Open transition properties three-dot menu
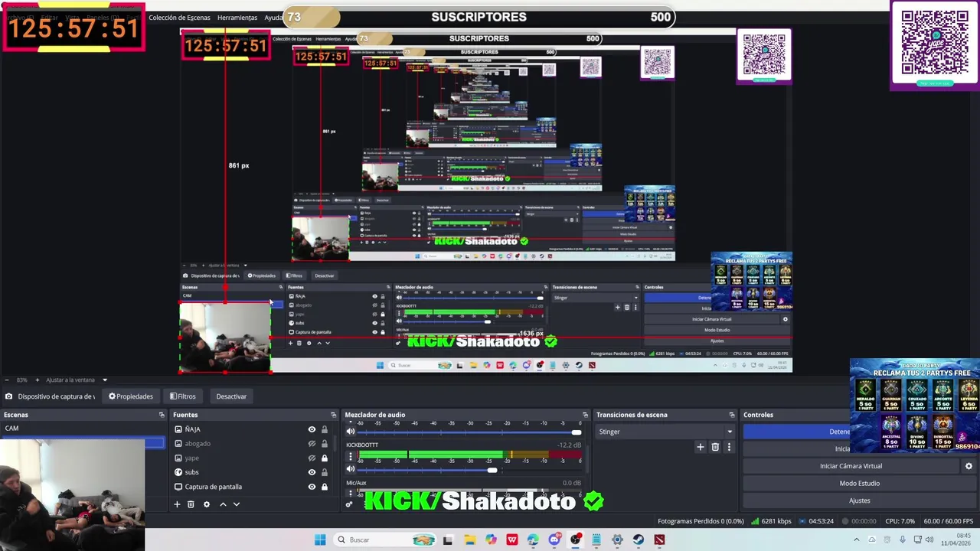The image size is (980, 551). pyautogui.click(x=729, y=447)
